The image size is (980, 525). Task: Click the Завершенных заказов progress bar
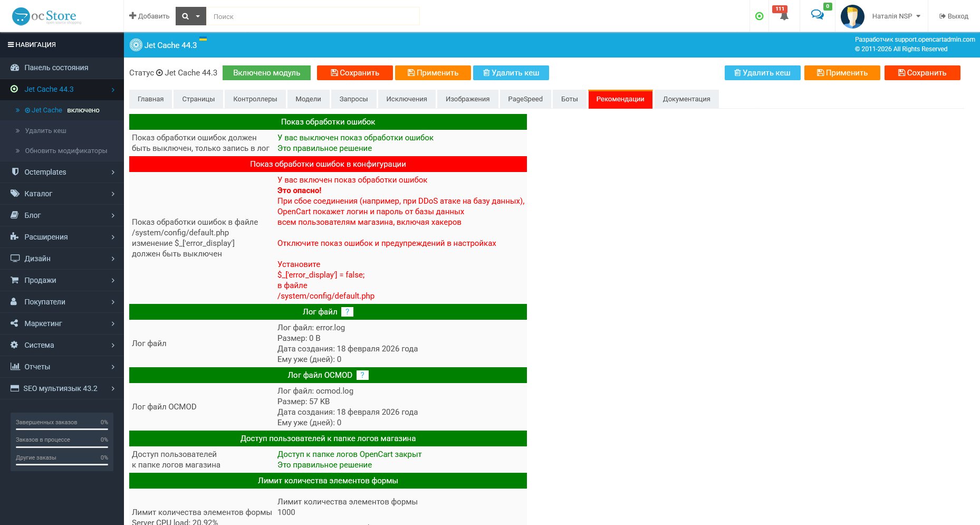click(x=62, y=429)
